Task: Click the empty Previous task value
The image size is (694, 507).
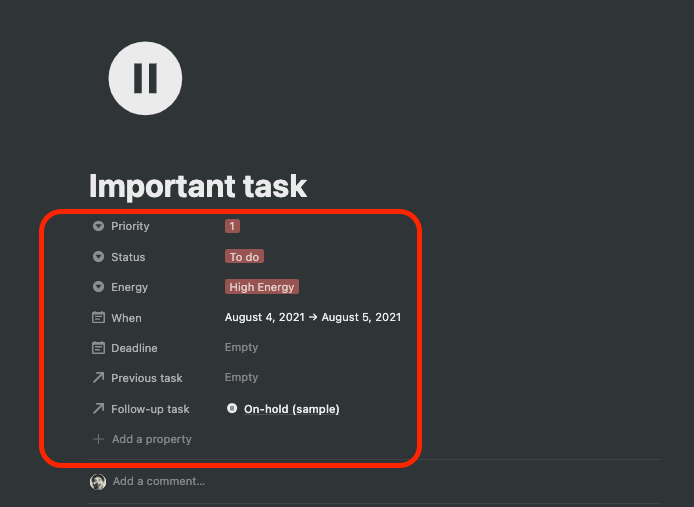Action: point(242,378)
